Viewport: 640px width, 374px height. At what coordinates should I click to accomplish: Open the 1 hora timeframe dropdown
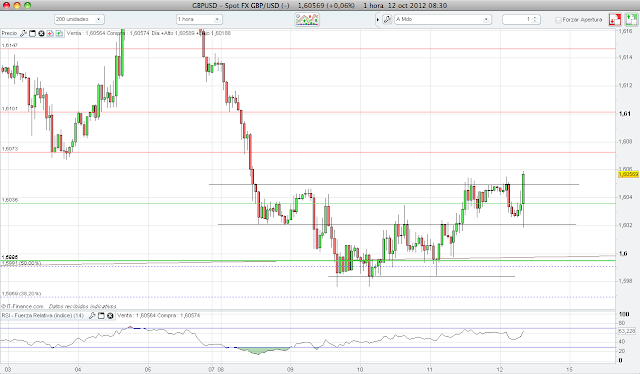point(199,19)
